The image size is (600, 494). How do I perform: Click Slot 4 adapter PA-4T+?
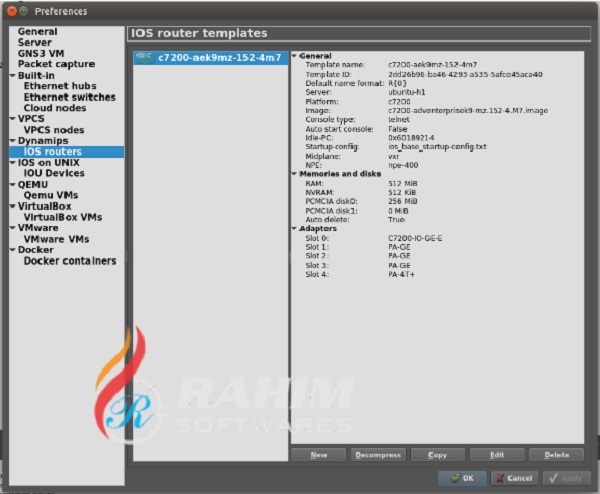[x=401, y=274]
